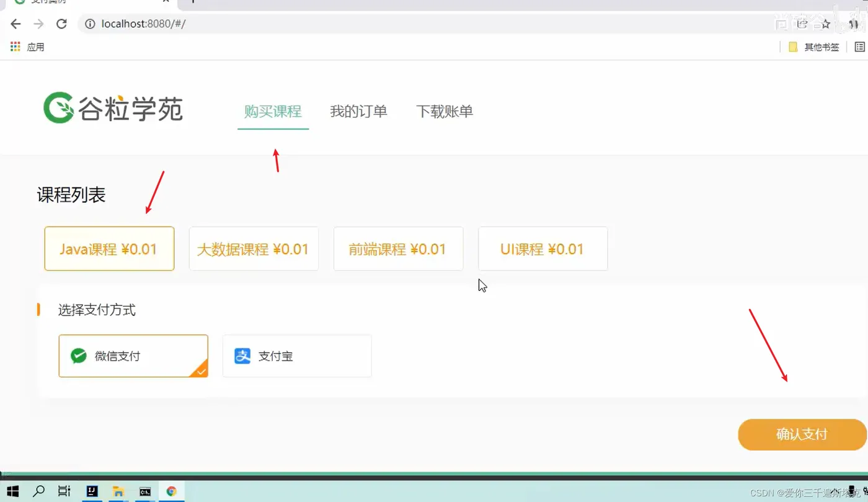The height and width of the screenshot is (502, 868).
Task: Open the reading list icon
Action: pyautogui.click(x=860, y=47)
